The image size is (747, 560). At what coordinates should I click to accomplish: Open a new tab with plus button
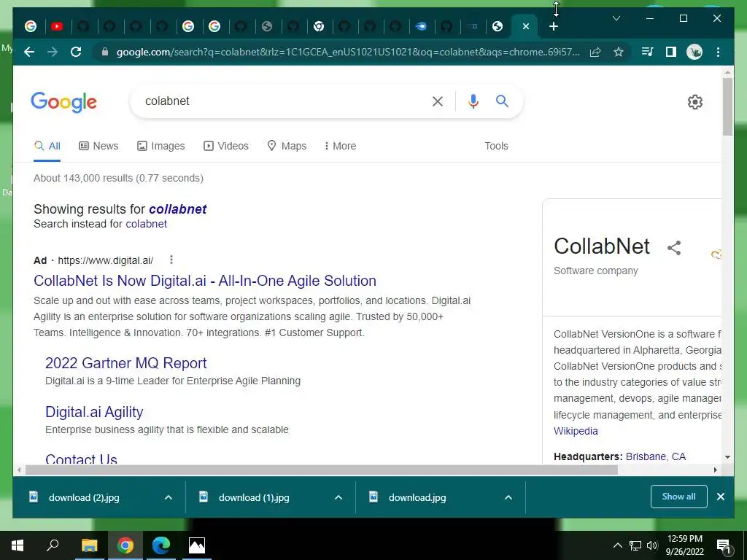pos(553,27)
